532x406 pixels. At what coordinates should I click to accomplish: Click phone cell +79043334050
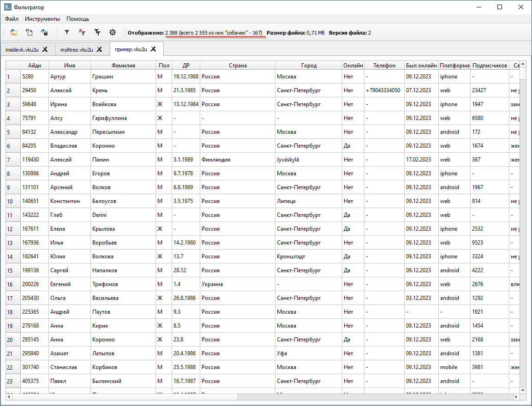tap(384, 90)
